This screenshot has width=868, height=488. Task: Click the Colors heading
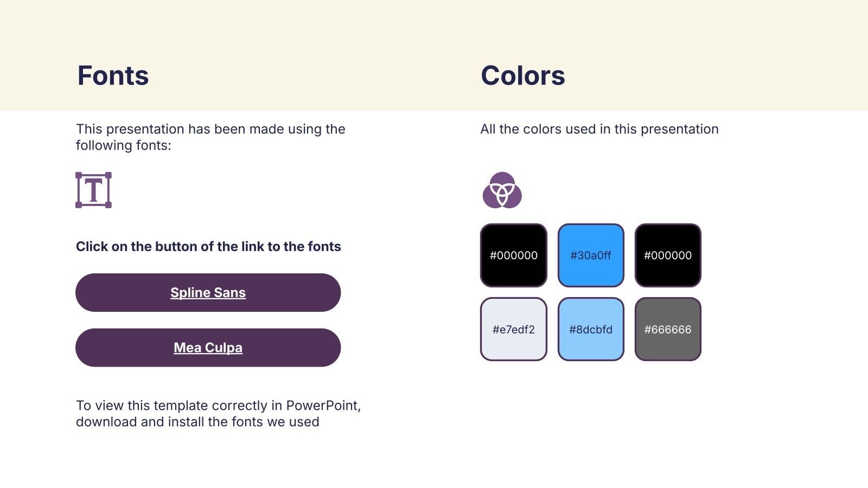pyautogui.click(x=523, y=75)
